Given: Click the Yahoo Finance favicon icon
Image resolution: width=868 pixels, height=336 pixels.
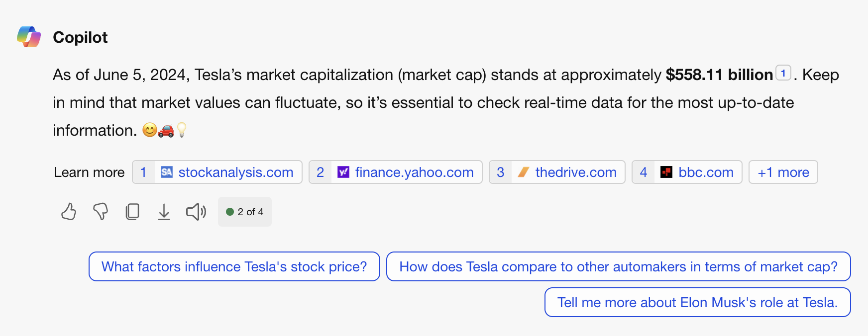Looking at the screenshot, I should [x=343, y=172].
